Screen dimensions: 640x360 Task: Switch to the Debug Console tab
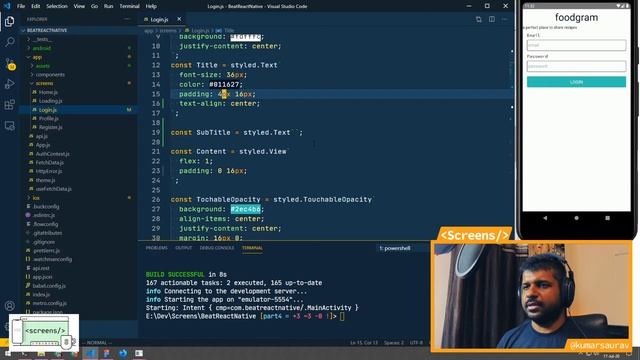click(x=217, y=248)
